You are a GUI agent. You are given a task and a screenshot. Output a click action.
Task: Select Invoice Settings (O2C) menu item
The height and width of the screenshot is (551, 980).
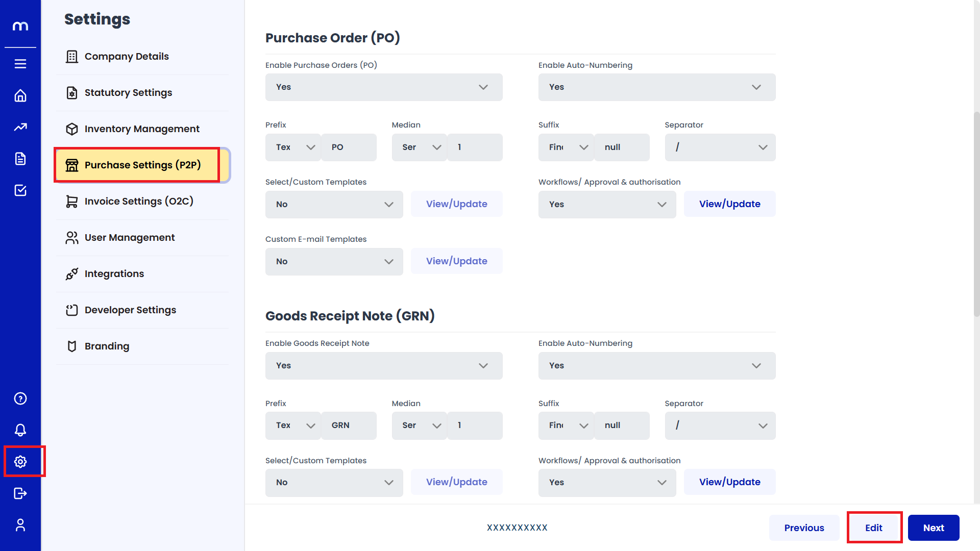pyautogui.click(x=139, y=202)
